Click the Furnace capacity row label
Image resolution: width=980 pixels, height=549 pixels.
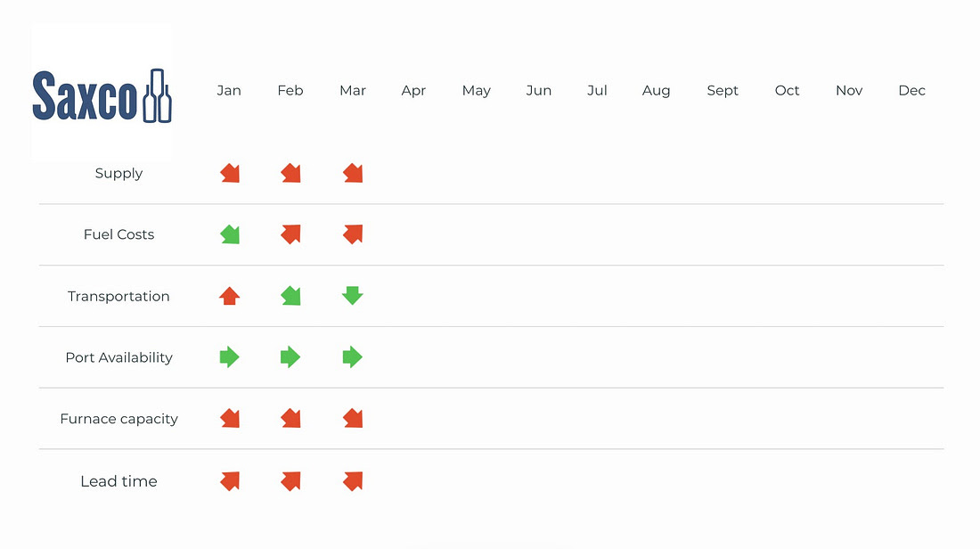click(118, 419)
